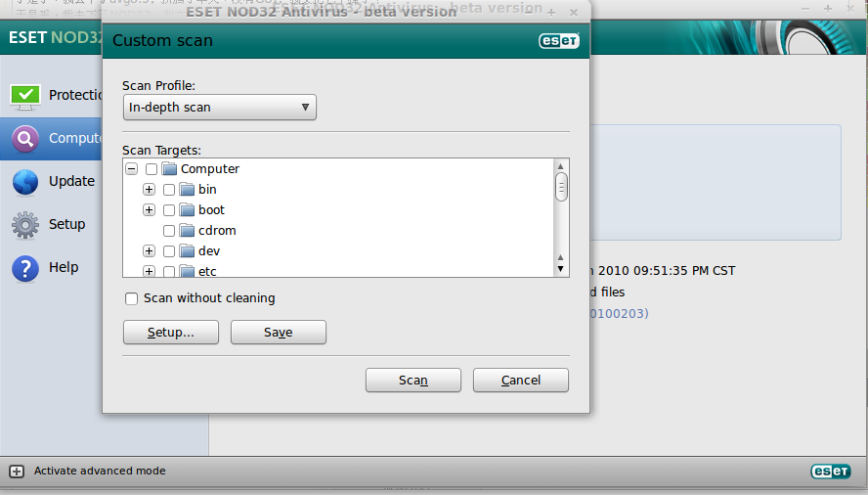Viewport: 868px width, 495px height.
Task: Click the Setup gear icon
Action: click(x=24, y=225)
